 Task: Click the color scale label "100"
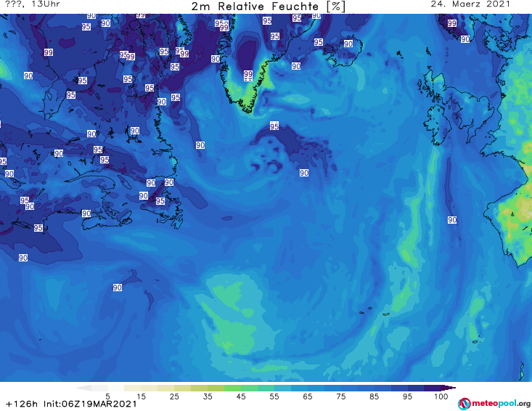[x=441, y=396]
